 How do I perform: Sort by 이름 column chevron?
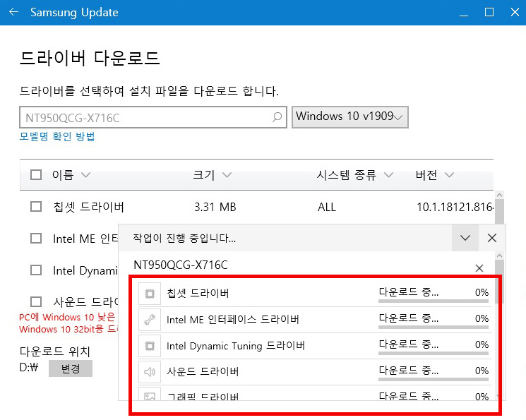86,175
